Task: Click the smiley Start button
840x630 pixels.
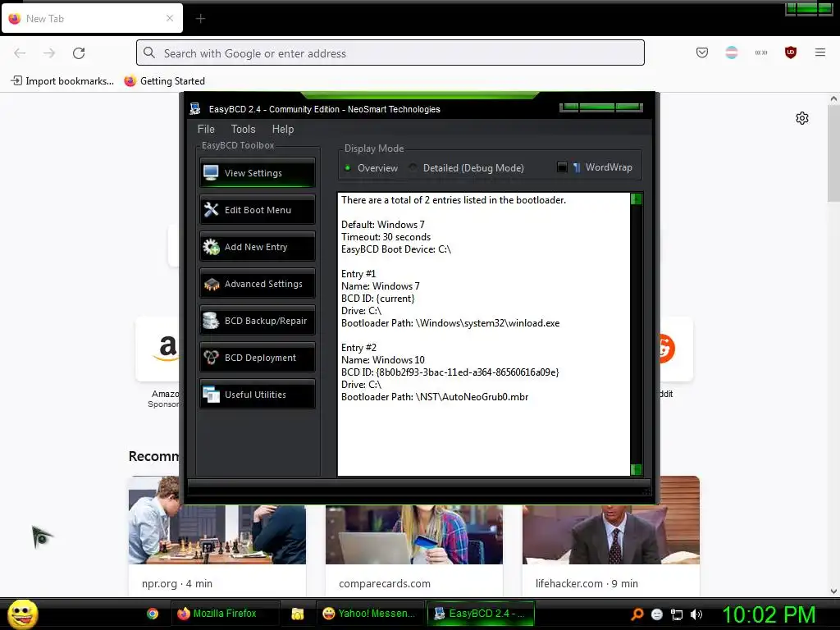Action: 22,614
